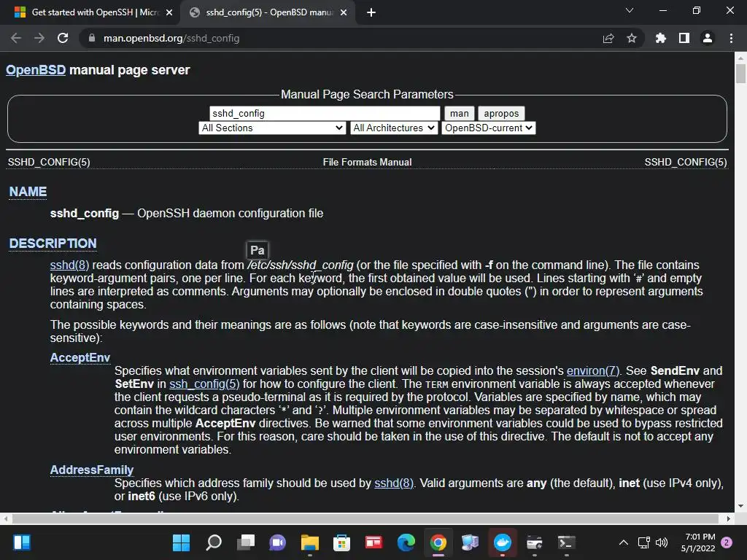Show hidden system tray icons

pos(623,542)
